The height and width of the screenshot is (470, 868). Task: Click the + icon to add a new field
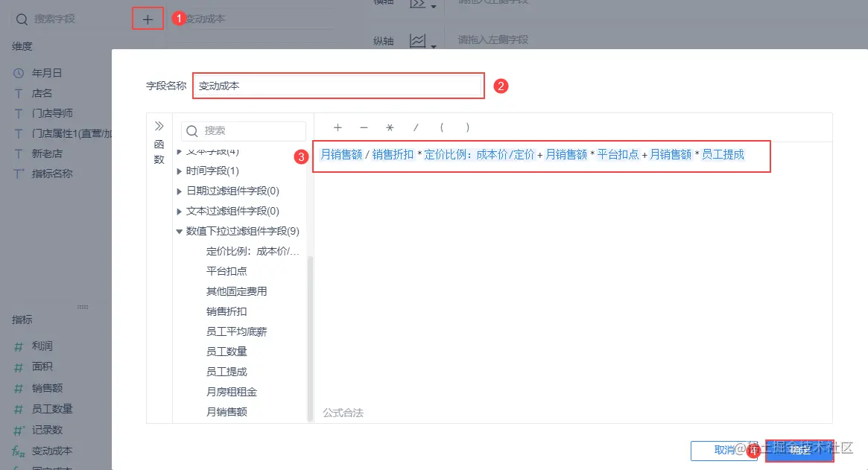pos(146,17)
